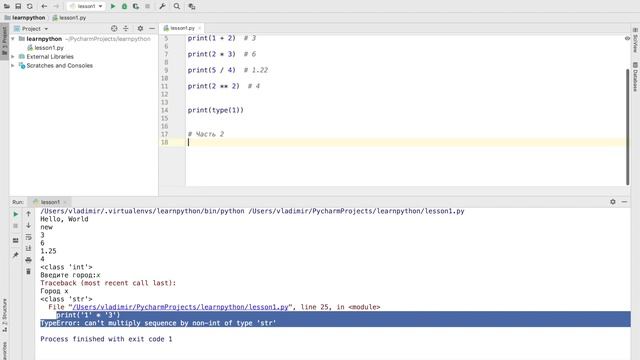Click the editor vertical scrollbar
The height and width of the screenshot is (360, 640).
[x=628, y=127]
